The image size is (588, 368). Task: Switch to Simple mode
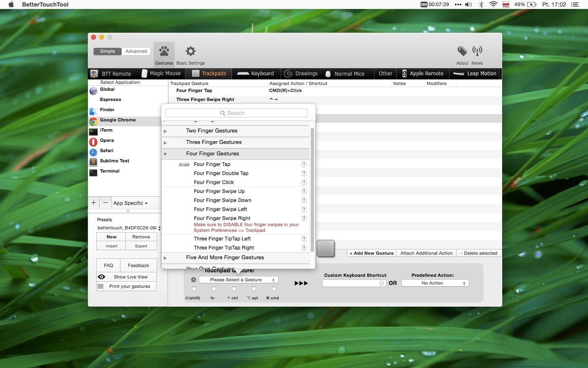[107, 52]
